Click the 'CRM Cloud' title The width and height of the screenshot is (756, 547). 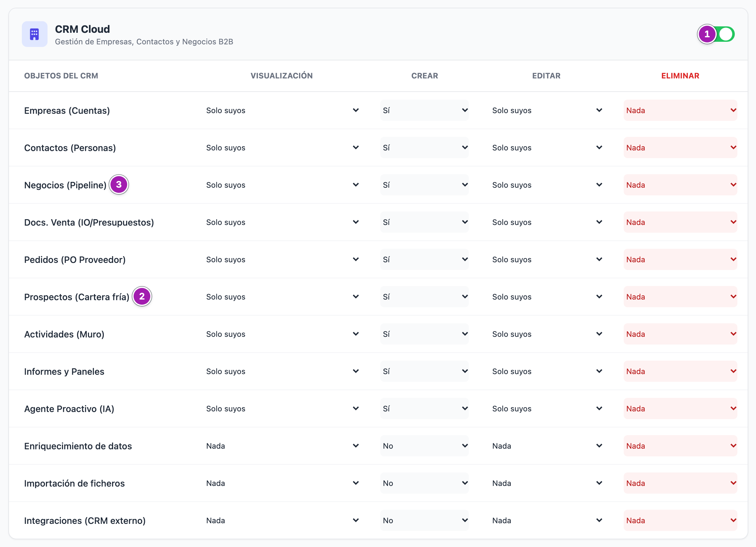pos(82,29)
